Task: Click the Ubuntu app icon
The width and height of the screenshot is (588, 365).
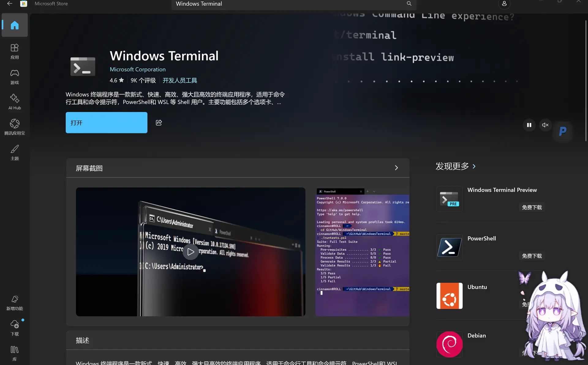Action: tap(449, 296)
